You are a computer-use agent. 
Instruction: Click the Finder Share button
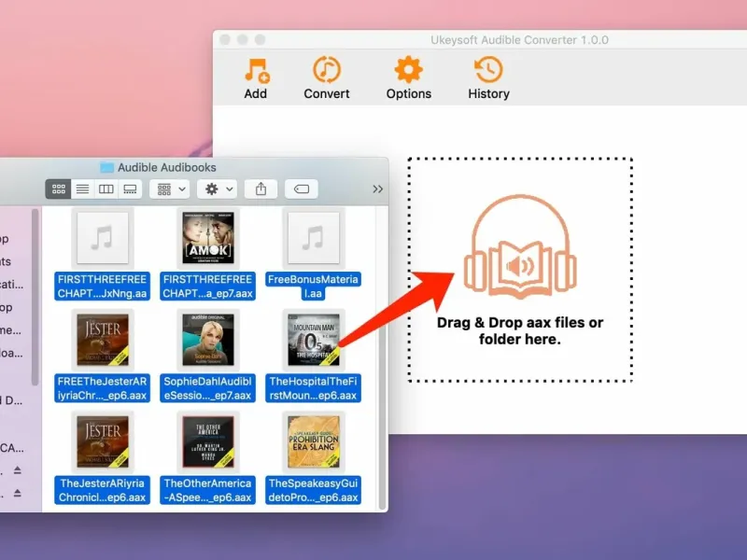point(261,189)
